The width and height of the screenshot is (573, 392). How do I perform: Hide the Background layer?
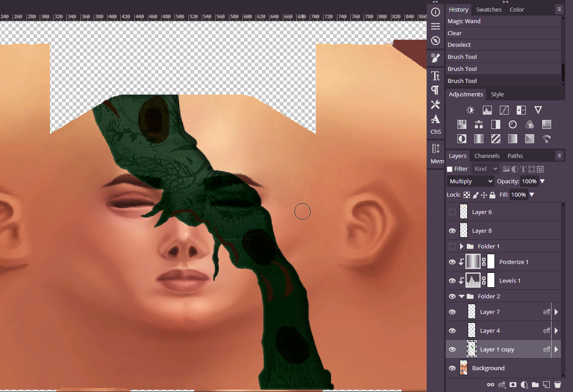[x=452, y=368]
